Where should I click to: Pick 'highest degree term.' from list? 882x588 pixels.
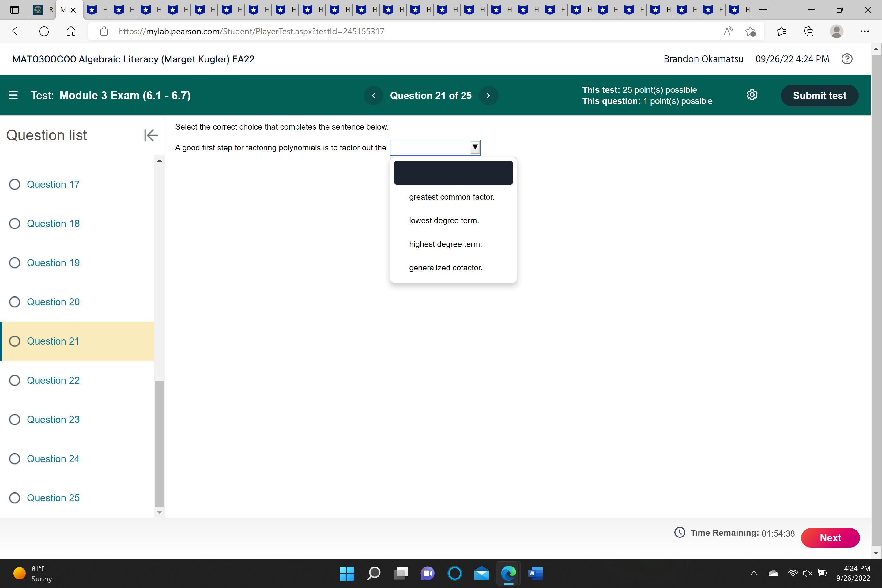coord(445,244)
